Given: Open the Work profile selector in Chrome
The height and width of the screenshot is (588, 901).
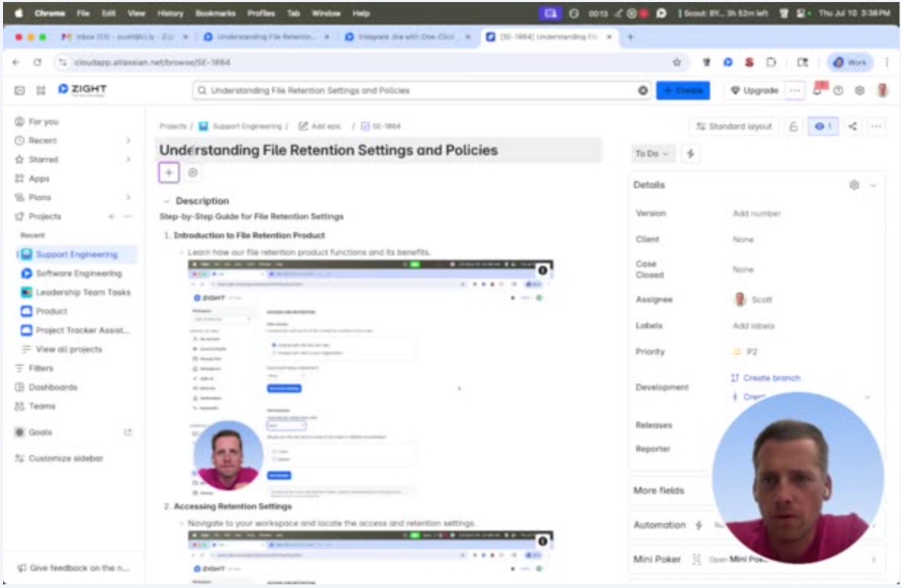Looking at the screenshot, I should click(849, 63).
